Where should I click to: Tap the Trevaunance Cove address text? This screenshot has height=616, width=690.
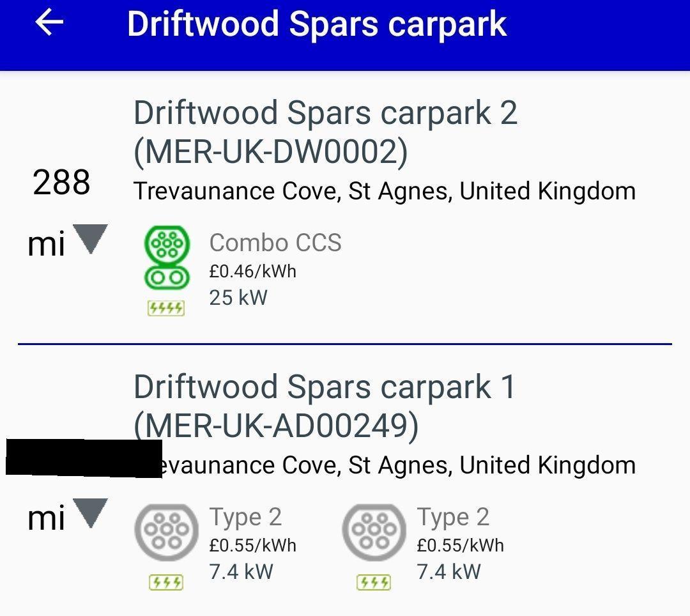385,190
